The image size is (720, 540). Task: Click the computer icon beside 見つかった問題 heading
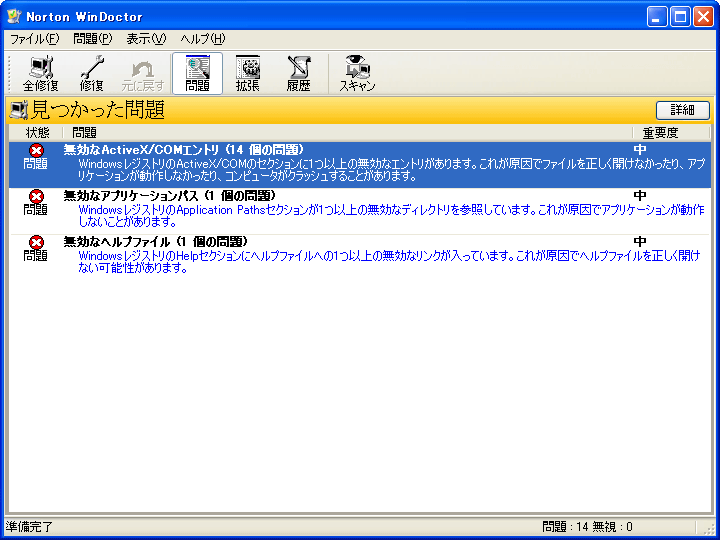coord(19,110)
